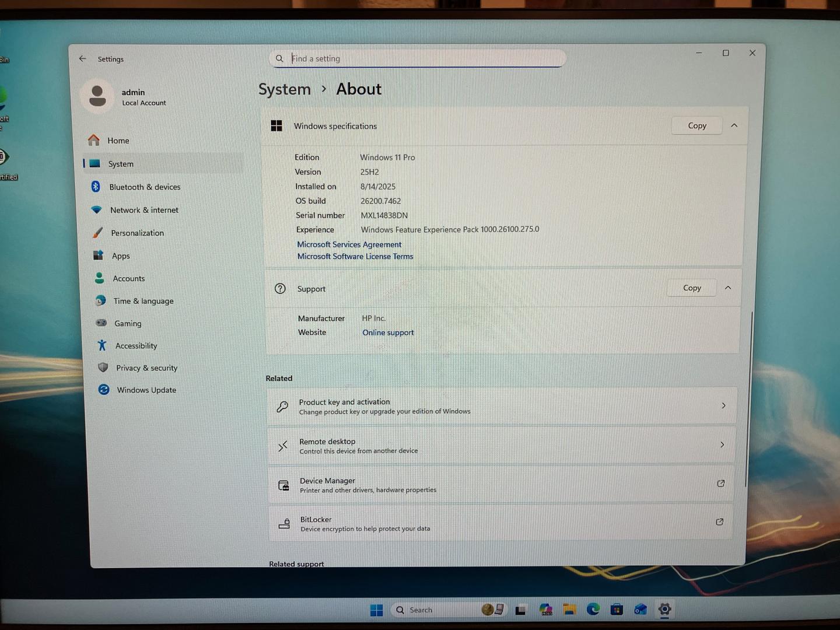This screenshot has width=840, height=630.
Task: Open Task View from the taskbar
Action: coord(520,610)
